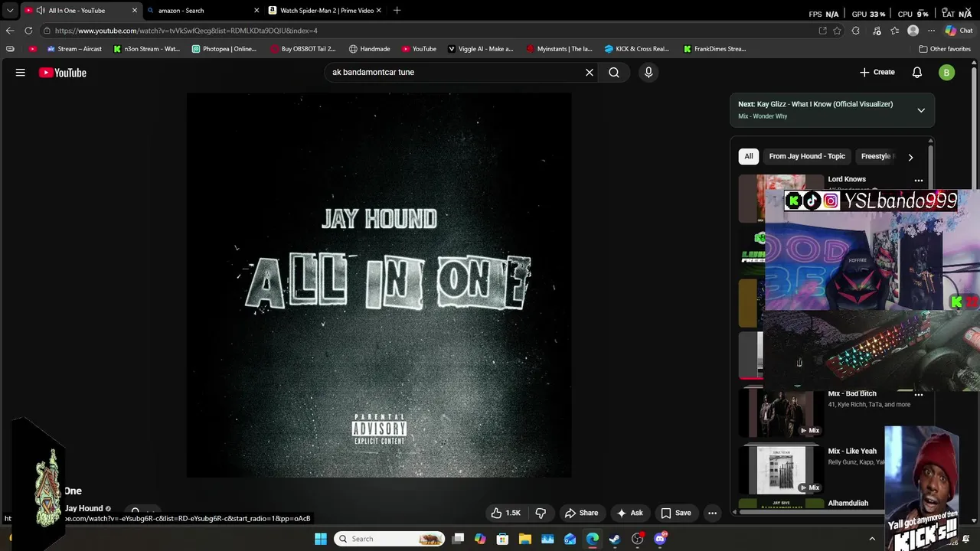Open the YouTube guide hamburger menu

point(21,73)
